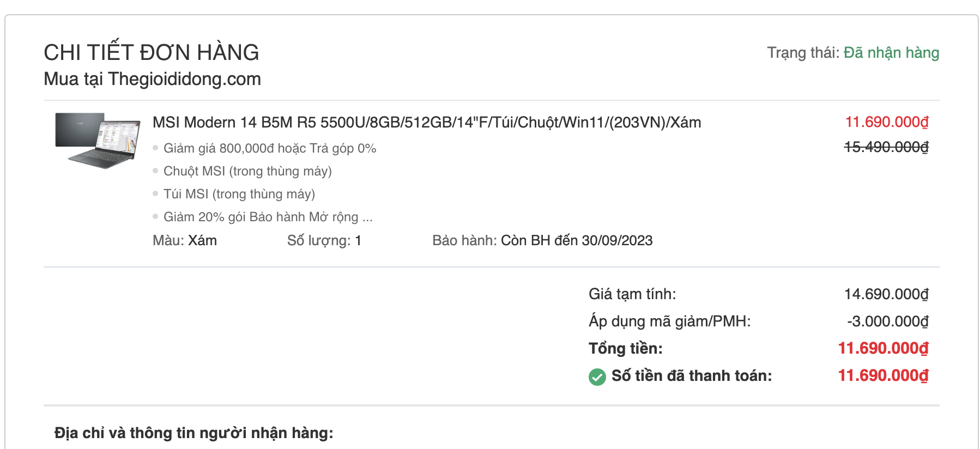Click the 'Số lượng: 1' quantity text

[x=324, y=240]
